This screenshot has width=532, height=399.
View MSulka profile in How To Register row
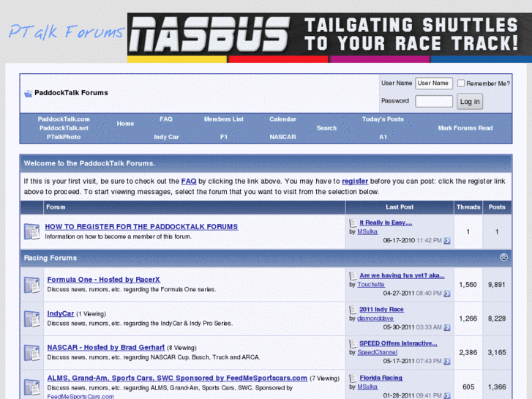click(x=367, y=231)
